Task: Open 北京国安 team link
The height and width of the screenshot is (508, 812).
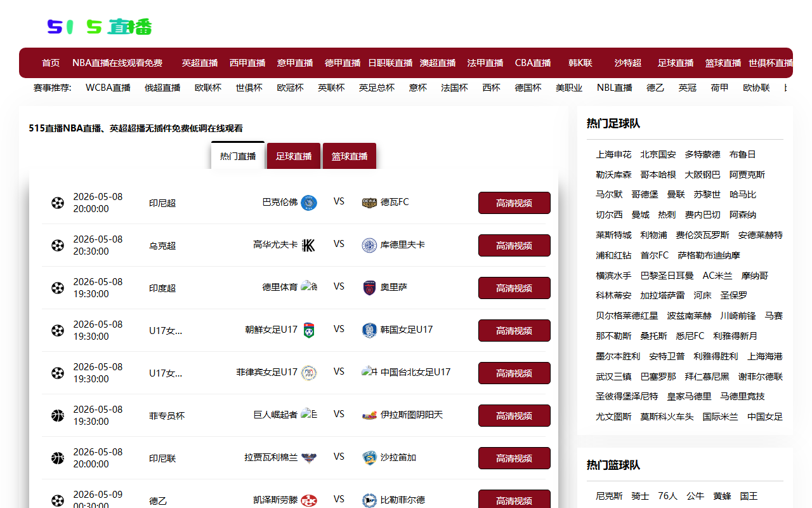Action: 658,154
